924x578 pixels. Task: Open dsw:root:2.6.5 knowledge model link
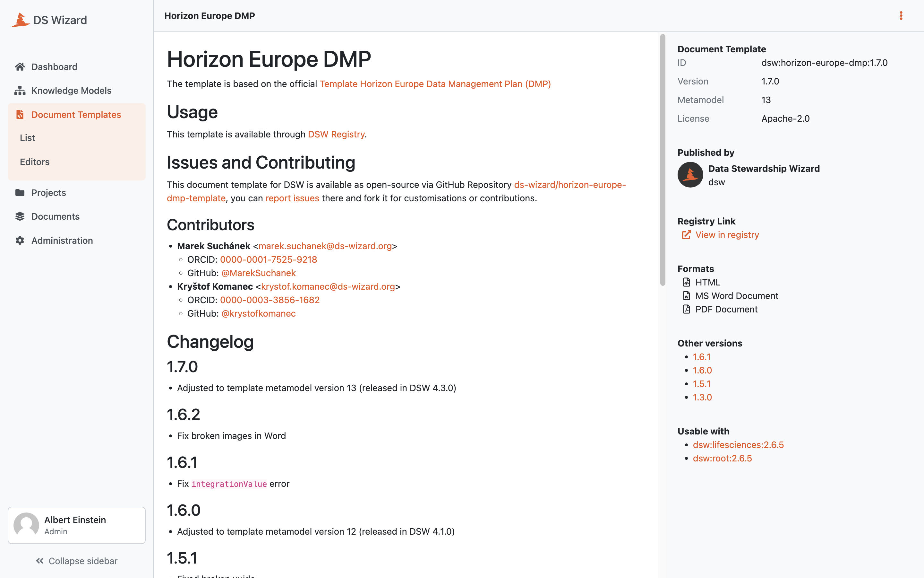[723, 458]
